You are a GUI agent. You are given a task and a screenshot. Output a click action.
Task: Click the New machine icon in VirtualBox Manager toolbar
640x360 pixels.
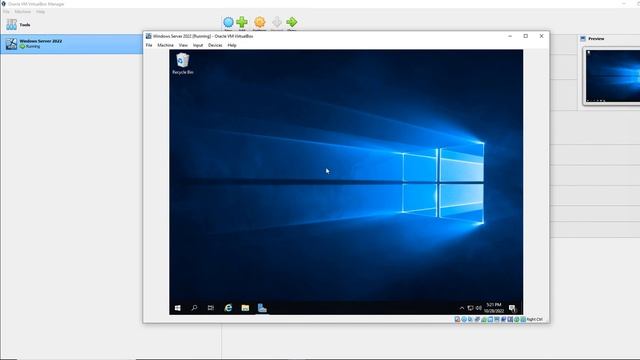(x=228, y=22)
